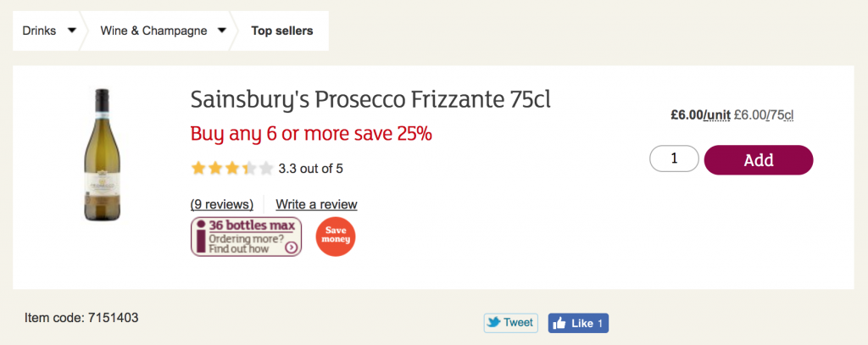Click the 36 bottles max info icon
The image size is (868, 345).
[201, 236]
